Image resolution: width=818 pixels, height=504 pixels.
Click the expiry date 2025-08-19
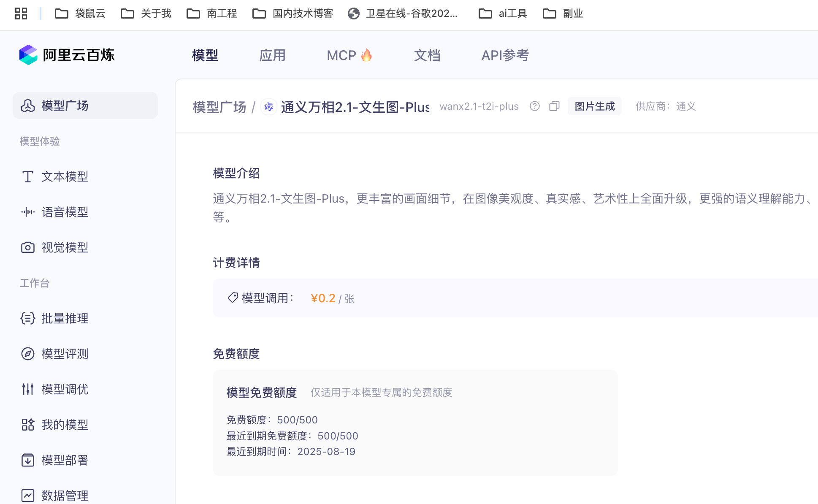click(x=326, y=452)
